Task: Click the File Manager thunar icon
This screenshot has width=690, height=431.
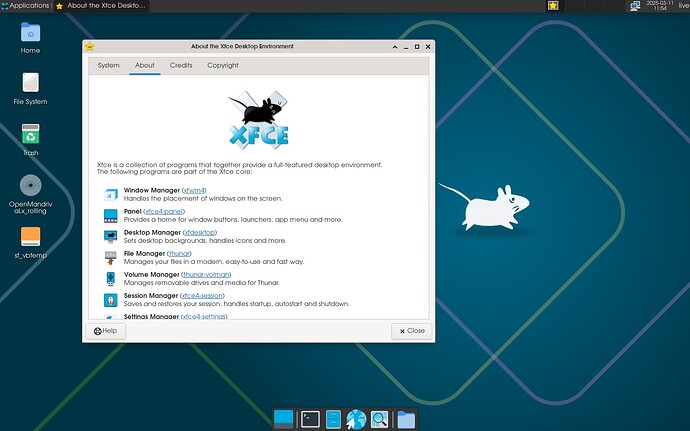Action: [110, 258]
